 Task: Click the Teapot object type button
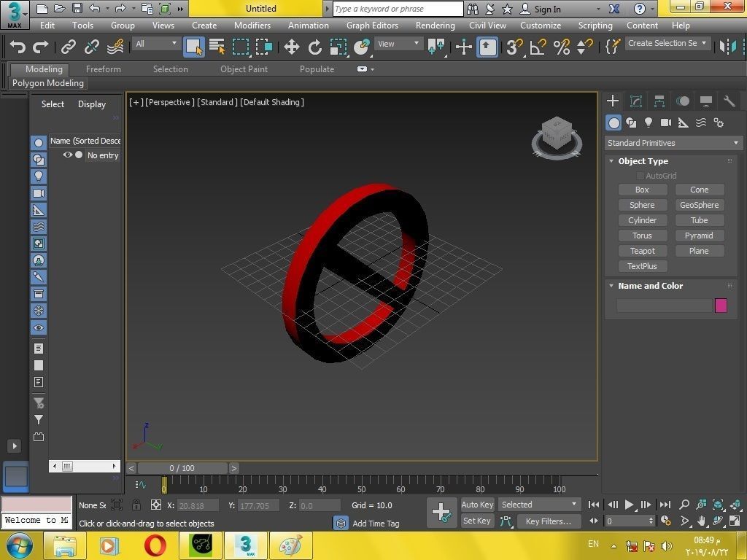[x=642, y=251]
